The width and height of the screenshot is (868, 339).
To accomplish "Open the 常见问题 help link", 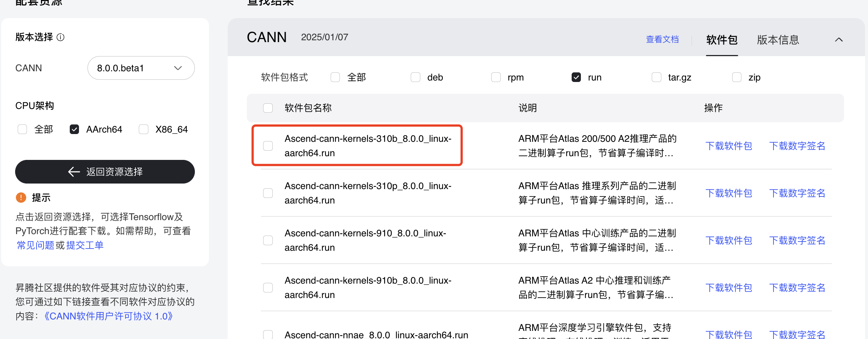I will point(35,245).
